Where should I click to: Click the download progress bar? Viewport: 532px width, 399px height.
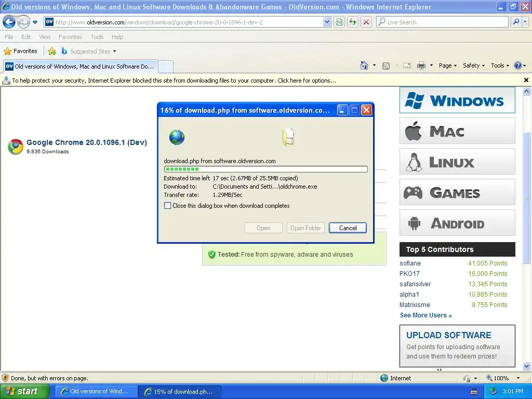(x=265, y=169)
